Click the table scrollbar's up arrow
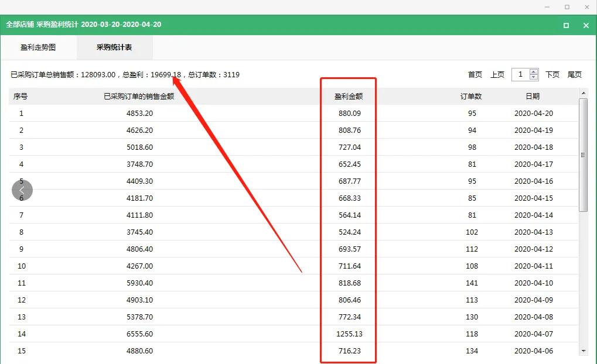Viewport: 597px width, 364px height. (x=584, y=92)
